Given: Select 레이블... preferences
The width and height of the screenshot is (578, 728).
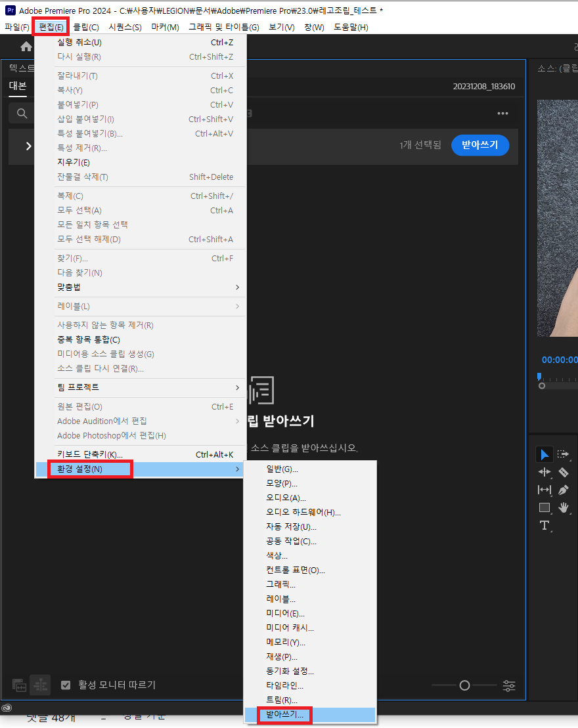Looking at the screenshot, I should [x=310, y=599].
